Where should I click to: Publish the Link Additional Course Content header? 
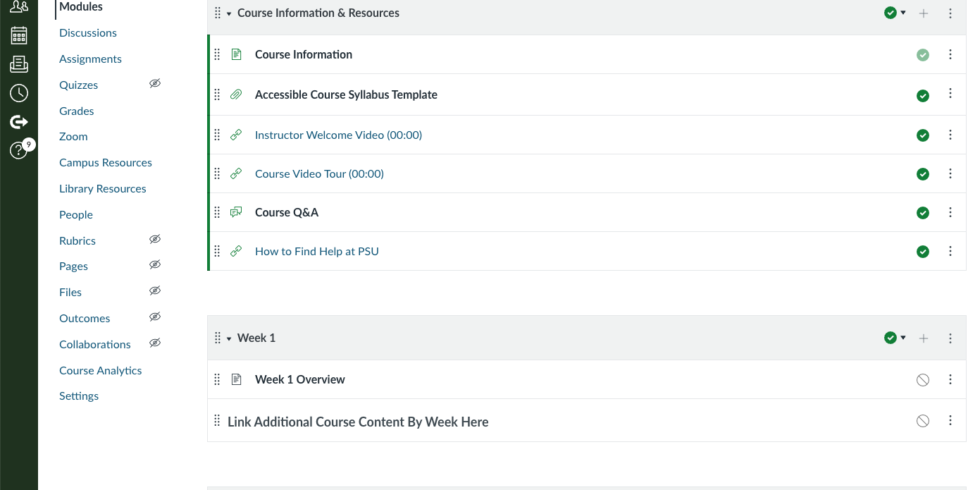923,421
